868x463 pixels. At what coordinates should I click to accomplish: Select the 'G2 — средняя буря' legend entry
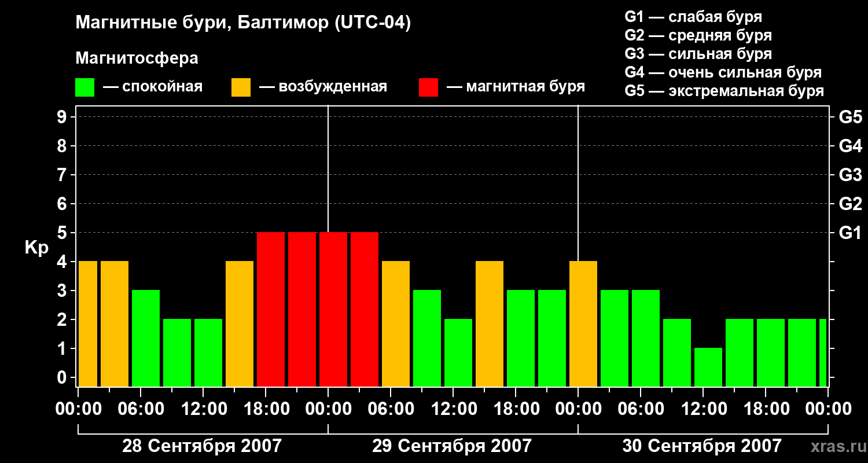pyautogui.click(x=698, y=35)
